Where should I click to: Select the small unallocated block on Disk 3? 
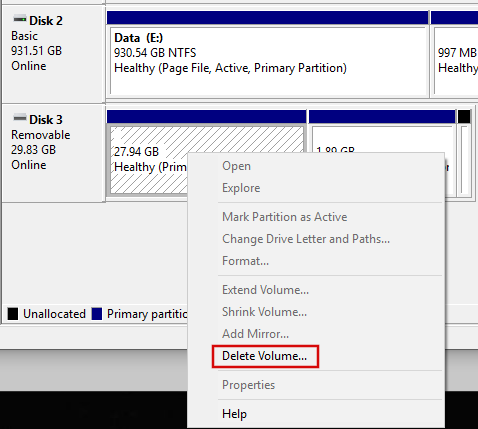point(464,154)
